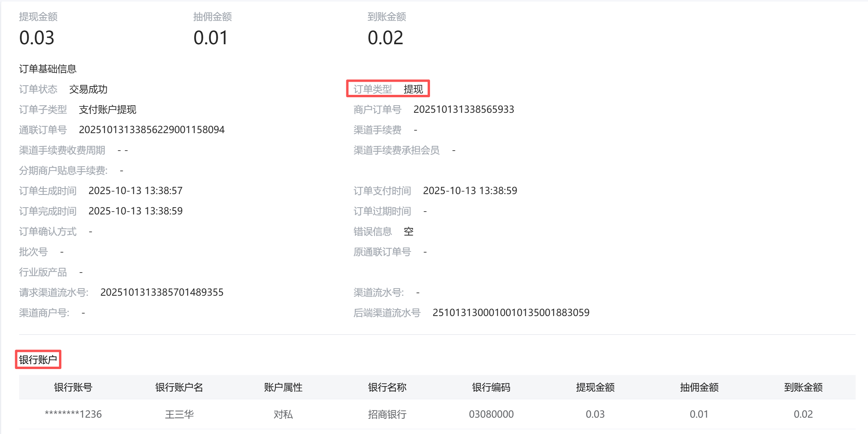
Task: Click the 银行编码 column header
Action: (x=491, y=387)
